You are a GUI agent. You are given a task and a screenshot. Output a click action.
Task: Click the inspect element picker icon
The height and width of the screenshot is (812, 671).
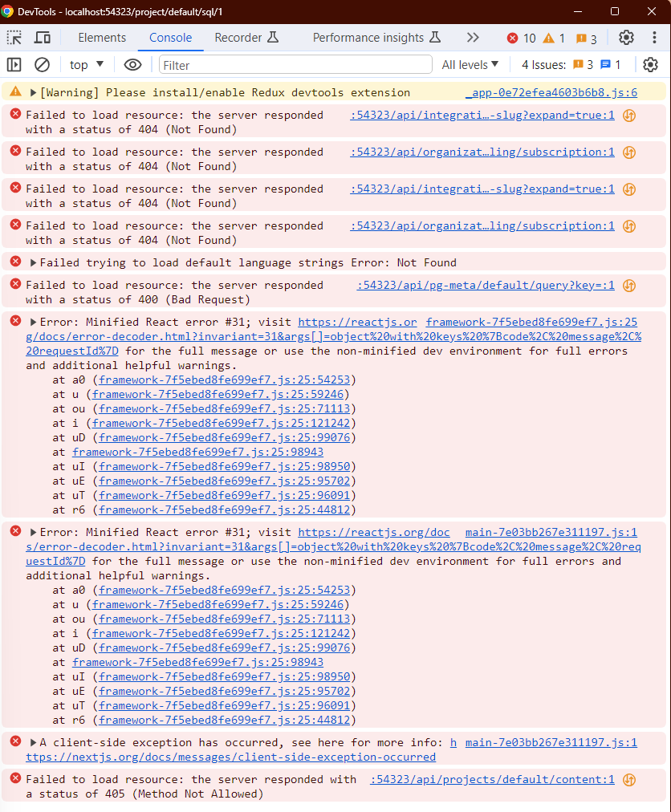click(x=14, y=38)
